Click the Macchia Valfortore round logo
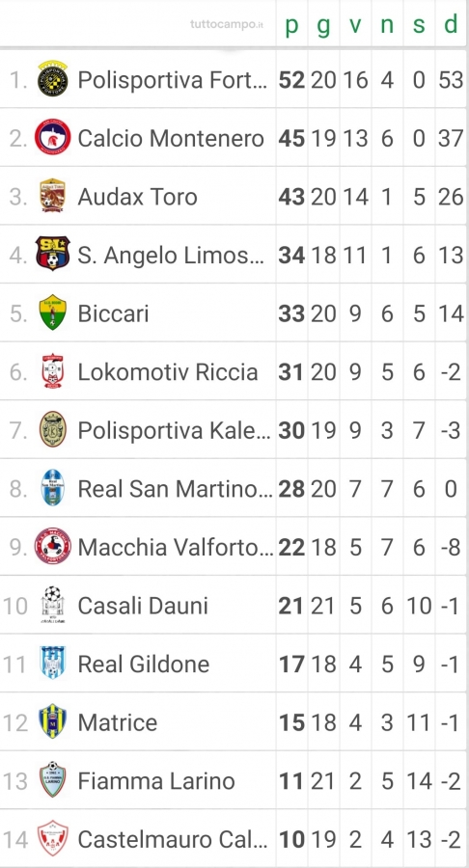The width and height of the screenshot is (469, 868). (53, 547)
